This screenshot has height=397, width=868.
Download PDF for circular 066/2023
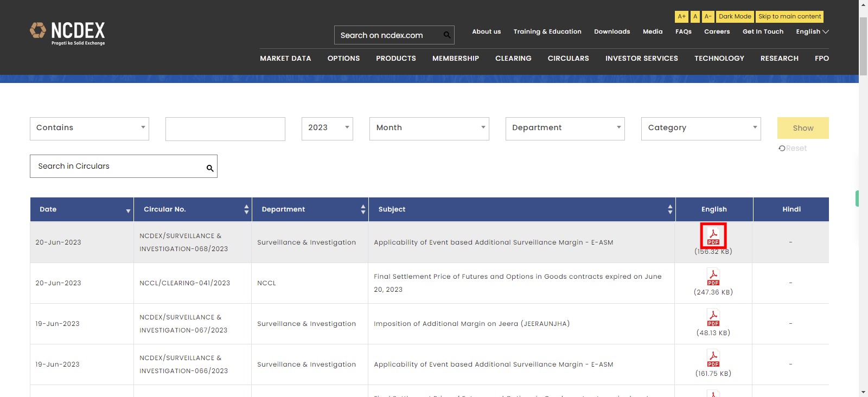pyautogui.click(x=713, y=358)
